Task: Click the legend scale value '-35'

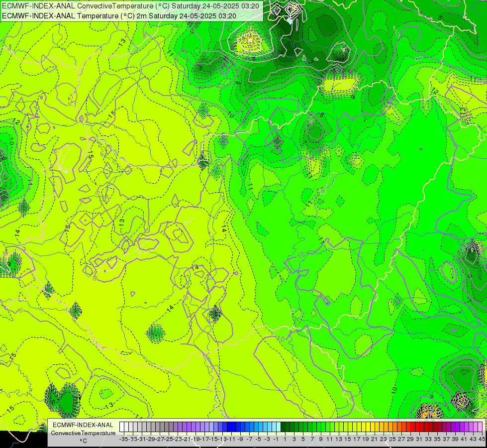Action: [x=124, y=440]
